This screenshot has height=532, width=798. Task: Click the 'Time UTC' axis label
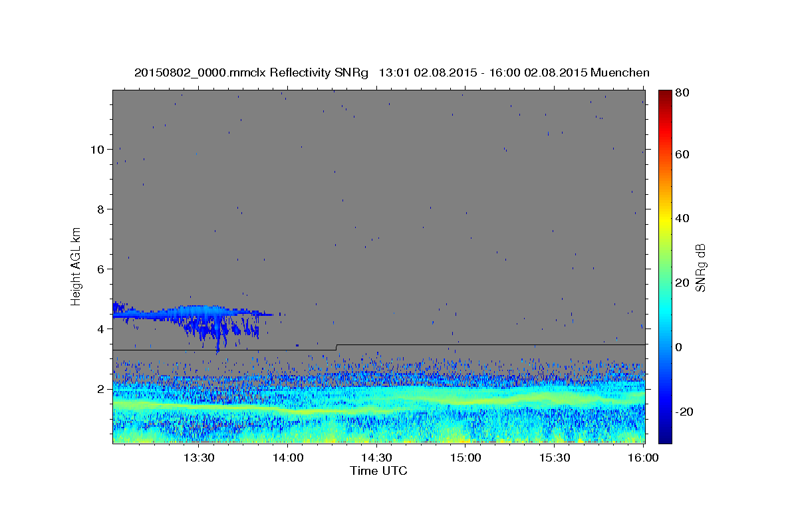click(x=378, y=471)
